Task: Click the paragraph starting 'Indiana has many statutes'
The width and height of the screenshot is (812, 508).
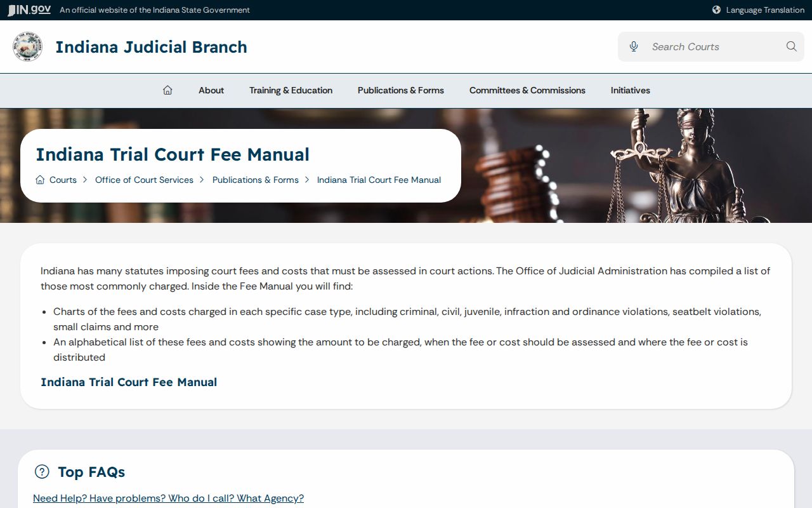Action: 405,278
